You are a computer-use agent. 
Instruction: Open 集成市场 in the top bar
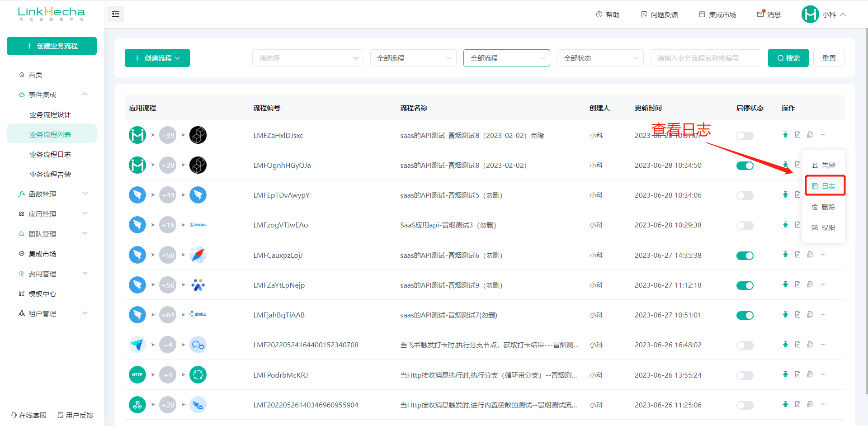pyautogui.click(x=717, y=14)
